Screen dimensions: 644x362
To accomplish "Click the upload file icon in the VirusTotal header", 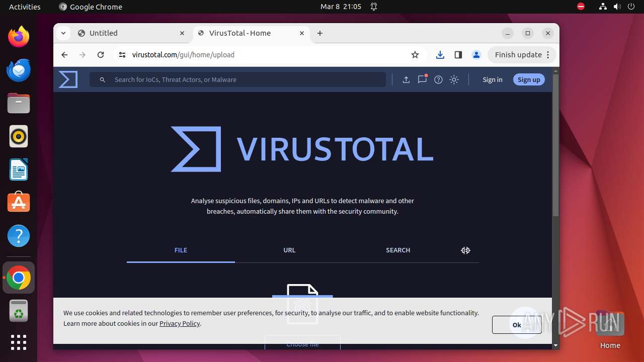I will click(406, 79).
